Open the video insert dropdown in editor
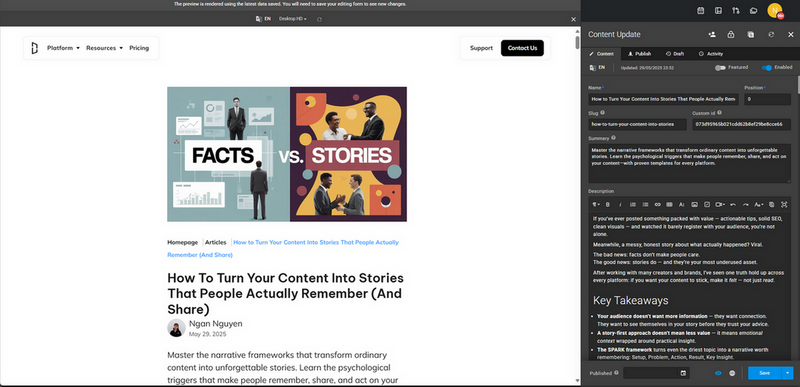Viewport: 800px width, 387px height. [720, 204]
